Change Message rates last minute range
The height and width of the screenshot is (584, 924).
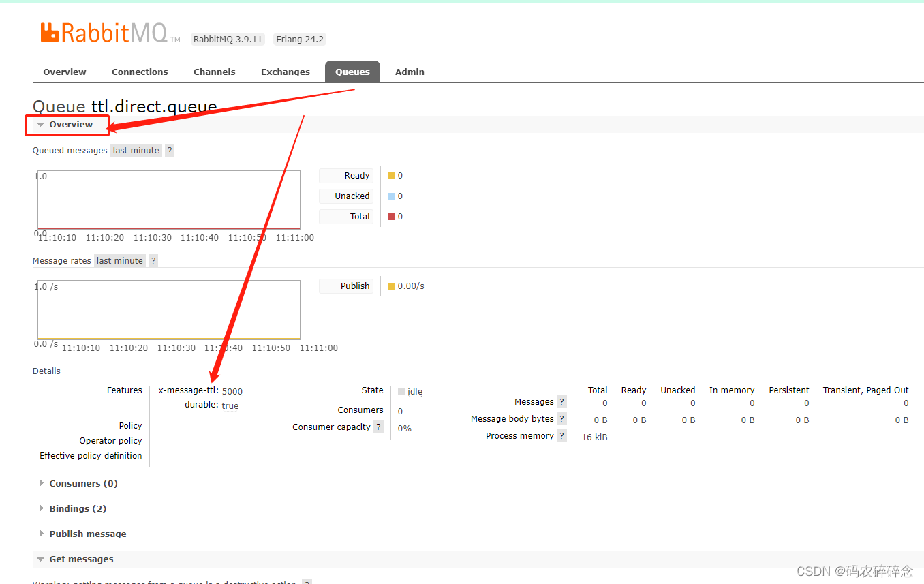pyautogui.click(x=120, y=261)
